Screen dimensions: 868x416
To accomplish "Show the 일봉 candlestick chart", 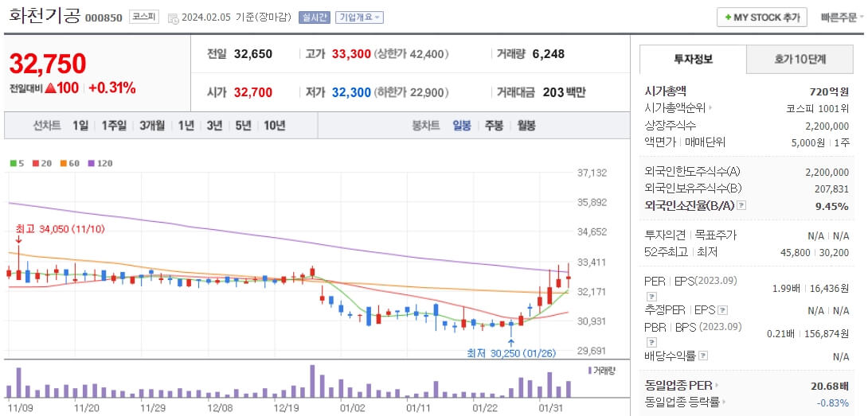I will click(462, 126).
